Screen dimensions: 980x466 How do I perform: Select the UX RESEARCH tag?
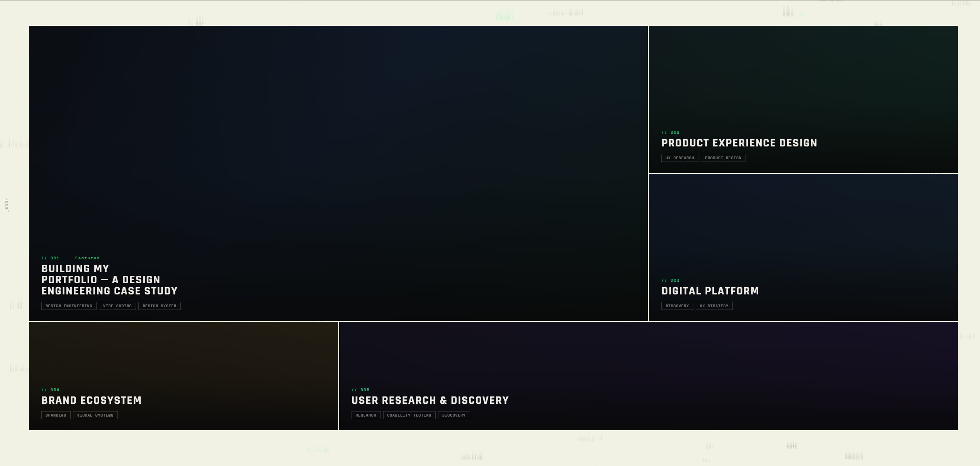[x=679, y=158]
